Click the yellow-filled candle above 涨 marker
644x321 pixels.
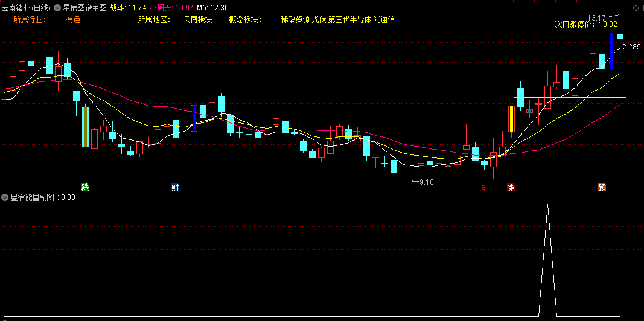tap(511, 119)
